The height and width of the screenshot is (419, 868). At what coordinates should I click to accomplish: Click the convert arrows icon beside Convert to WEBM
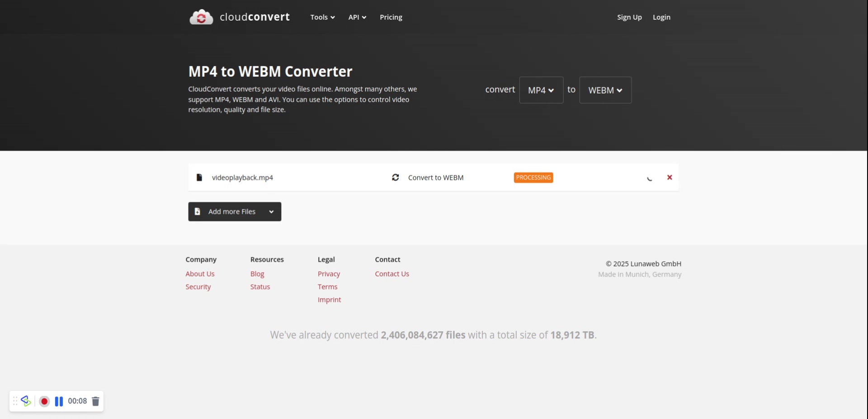pyautogui.click(x=395, y=177)
